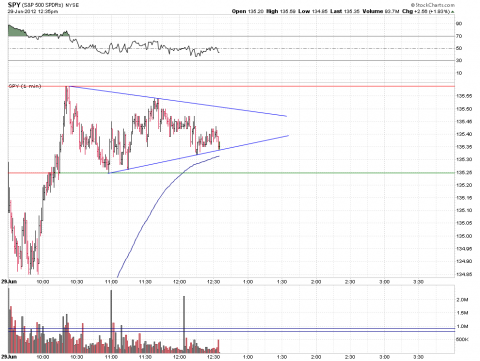Click the 135.45 price axis label
The width and height of the screenshot is (480, 361).
[x=464, y=122]
